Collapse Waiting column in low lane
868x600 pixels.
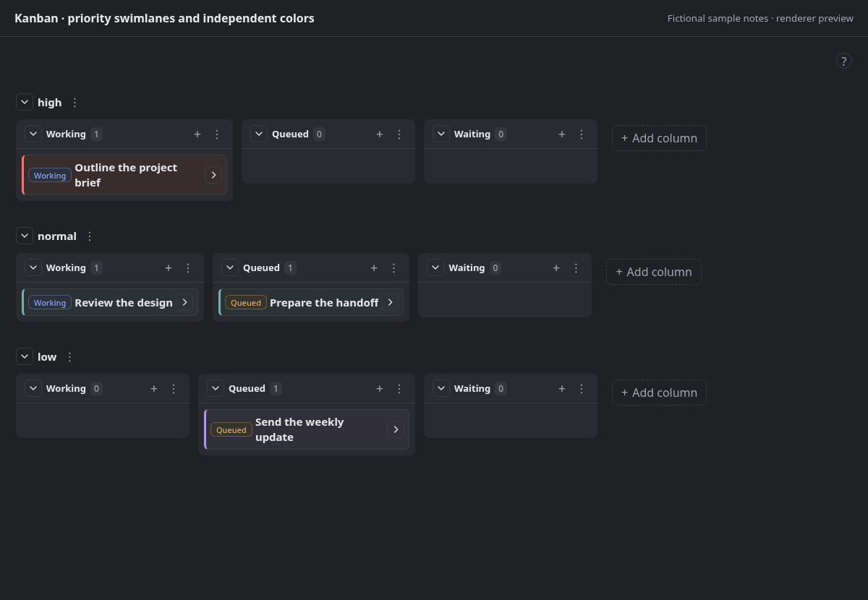(x=441, y=388)
